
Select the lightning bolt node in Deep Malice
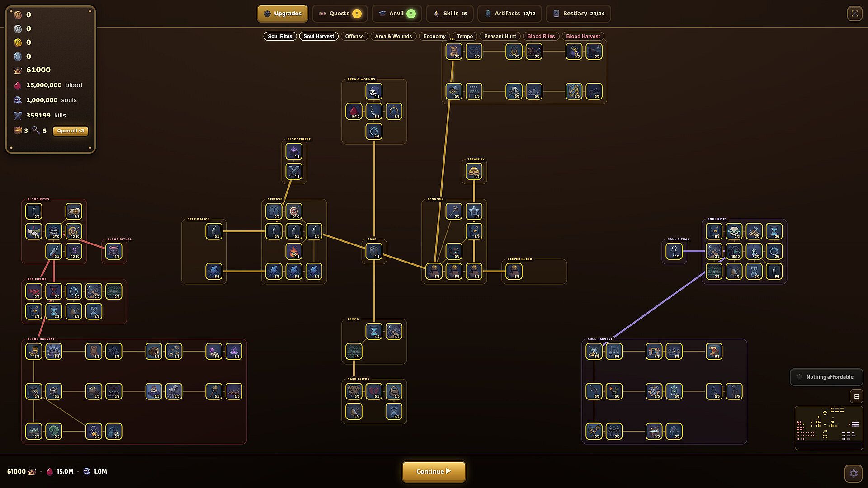214,271
